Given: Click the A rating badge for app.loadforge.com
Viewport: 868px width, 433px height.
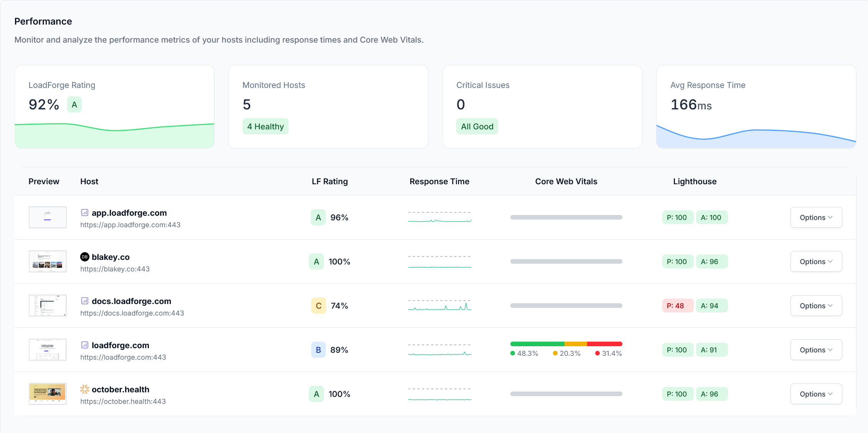Looking at the screenshot, I should pyautogui.click(x=318, y=217).
